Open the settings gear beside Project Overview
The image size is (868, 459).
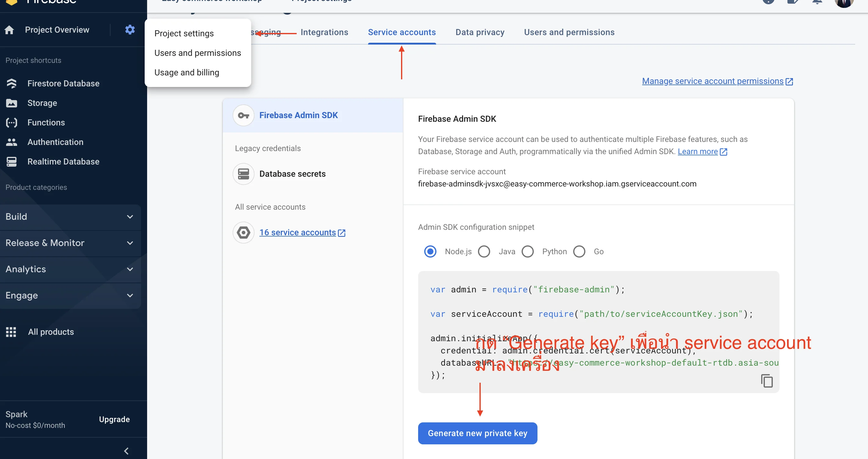(x=130, y=30)
